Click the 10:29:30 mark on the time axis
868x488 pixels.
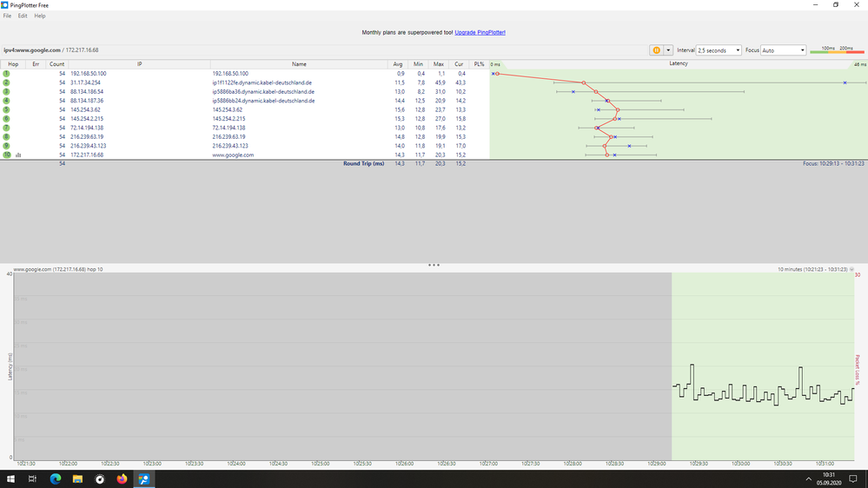(699, 464)
